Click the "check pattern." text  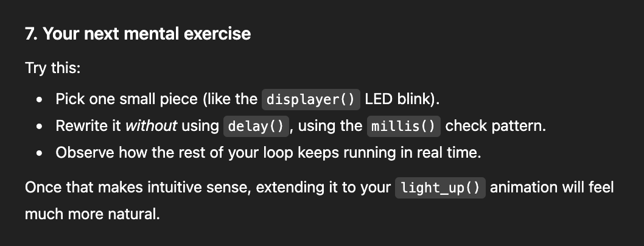click(x=495, y=126)
